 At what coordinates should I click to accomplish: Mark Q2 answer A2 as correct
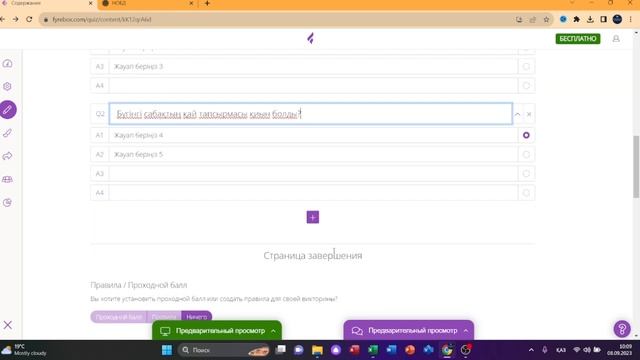[x=526, y=154]
